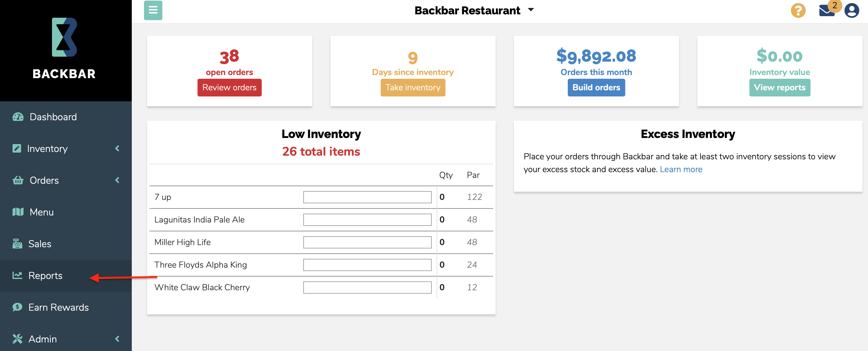Click the Orders sidebar icon
This screenshot has width=868, height=351.
click(x=17, y=180)
